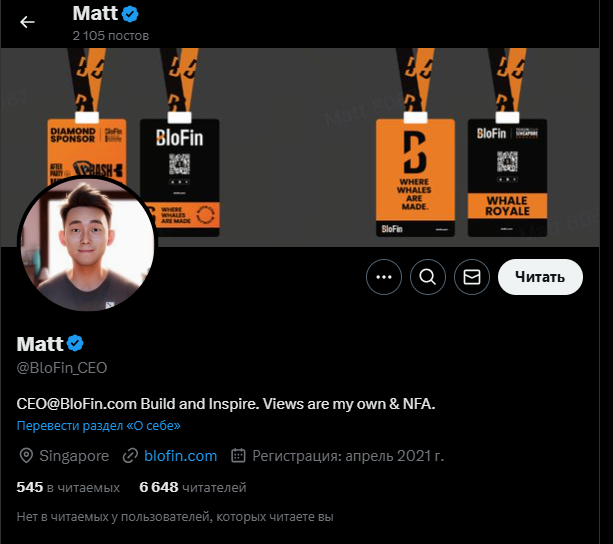
Task: Open Matt's profile avatar photo
Action: pos(87,244)
